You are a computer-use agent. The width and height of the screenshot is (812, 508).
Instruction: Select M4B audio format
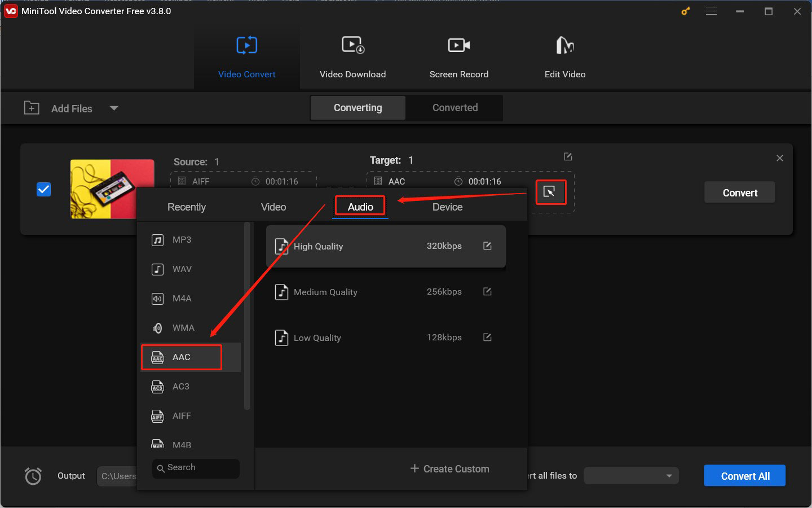(x=191, y=443)
